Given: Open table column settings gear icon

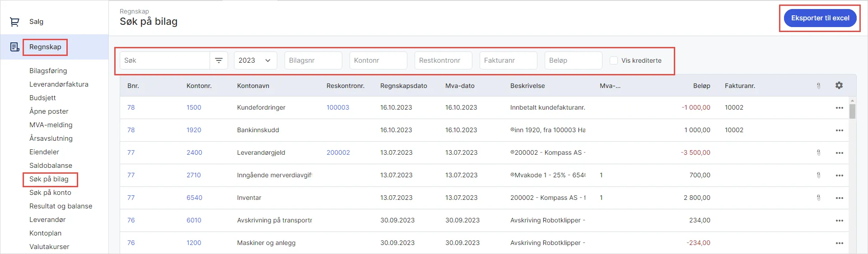Looking at the screenshot, I should click(839, 85).
